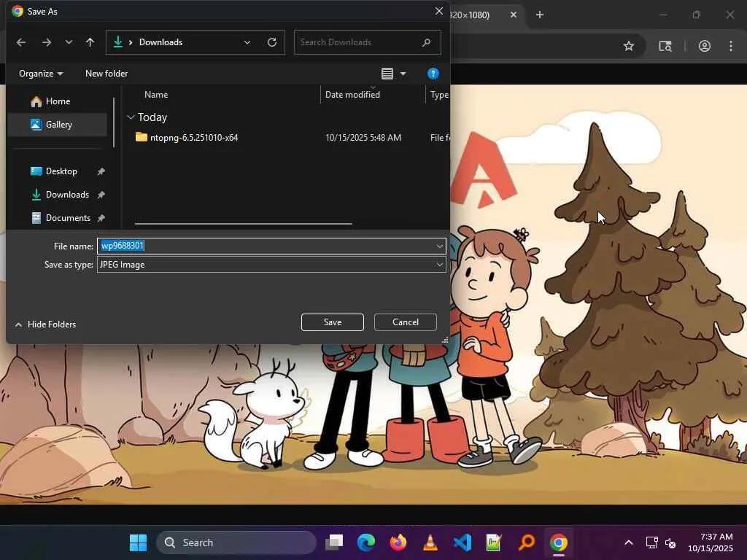Open muted volume tray icon
This screenshot has height=560, width=747.
click(670, 542)
